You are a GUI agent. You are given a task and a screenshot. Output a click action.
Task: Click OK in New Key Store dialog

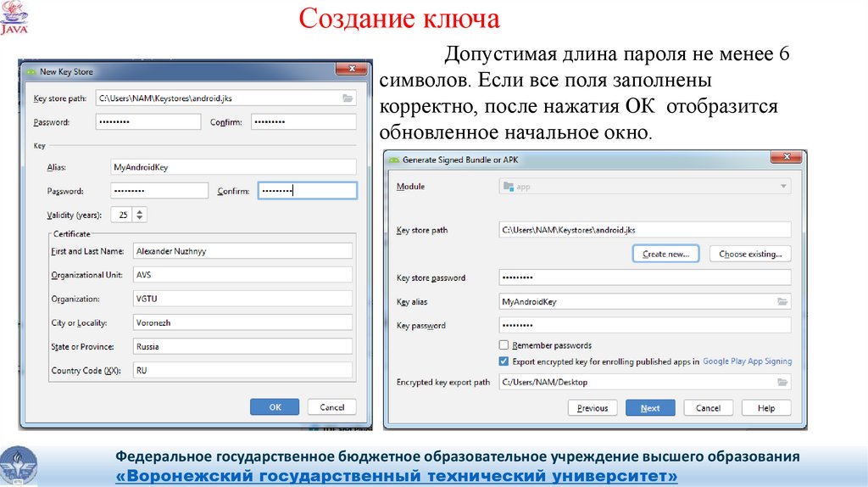tap(275, 407)
